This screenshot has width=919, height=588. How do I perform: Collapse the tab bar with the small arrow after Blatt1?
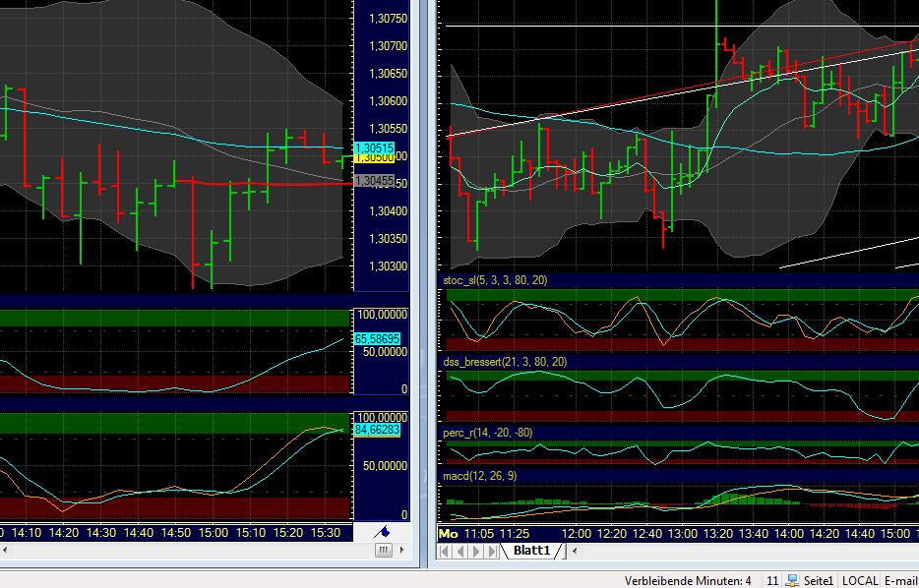(575, 552)
